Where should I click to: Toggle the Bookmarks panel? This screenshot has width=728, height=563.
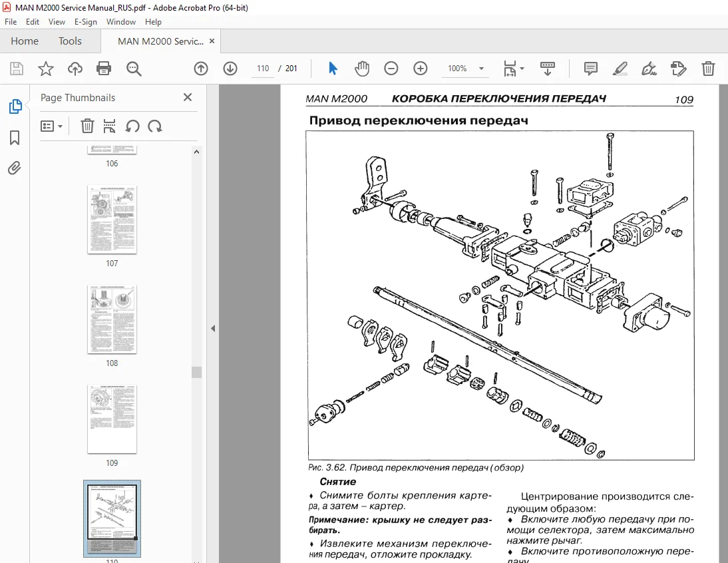[x=15, y=138]
